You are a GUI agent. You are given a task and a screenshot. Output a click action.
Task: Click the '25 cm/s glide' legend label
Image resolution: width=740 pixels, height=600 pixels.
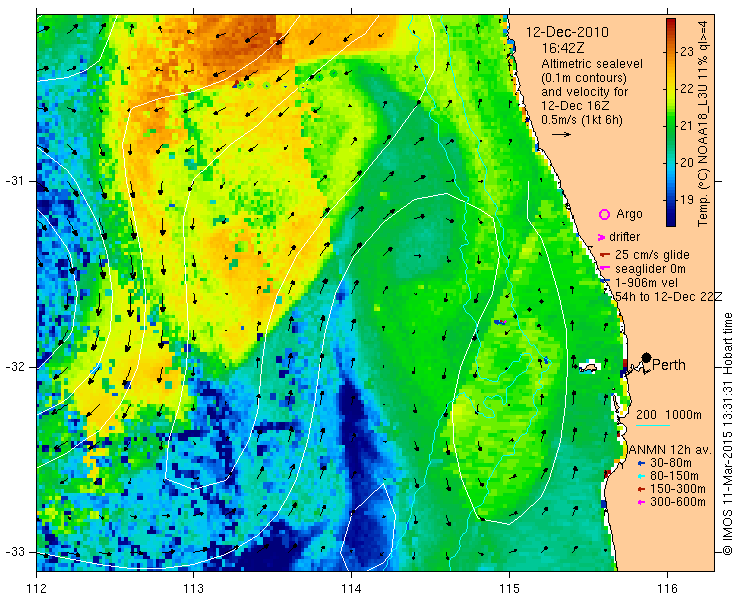click(652, 255)
